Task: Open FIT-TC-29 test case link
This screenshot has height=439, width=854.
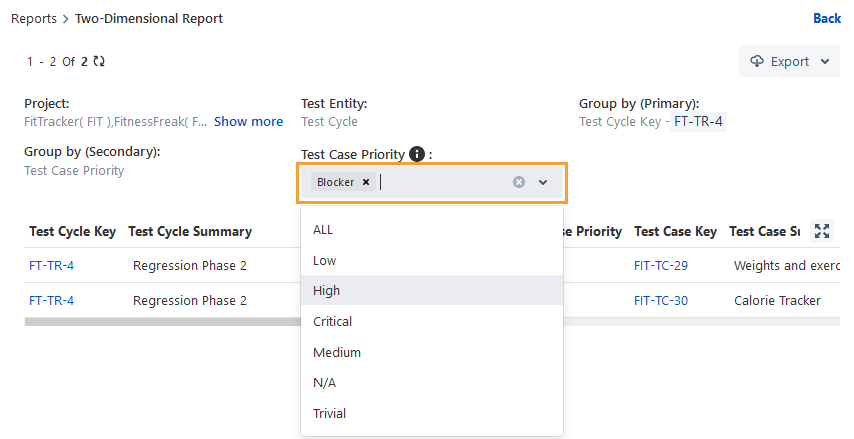Action: (x=661, y=266)
